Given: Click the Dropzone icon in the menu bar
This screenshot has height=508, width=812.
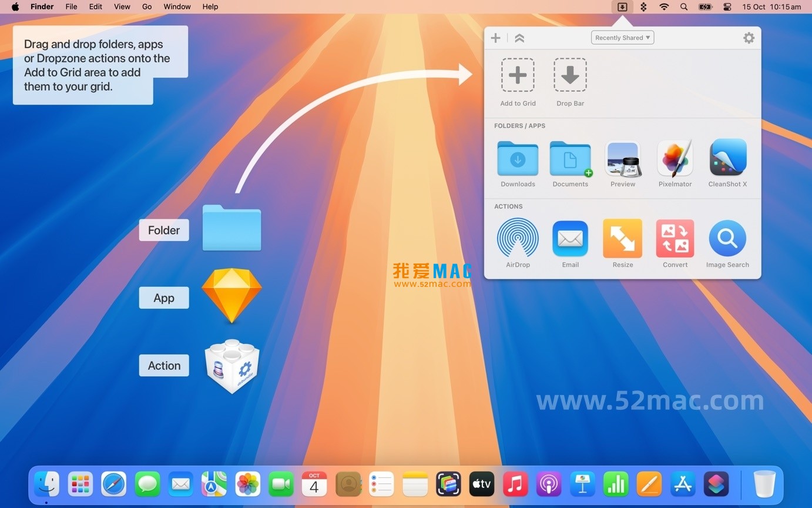Looking at the screenshot, I should click(x=622, y=7).
